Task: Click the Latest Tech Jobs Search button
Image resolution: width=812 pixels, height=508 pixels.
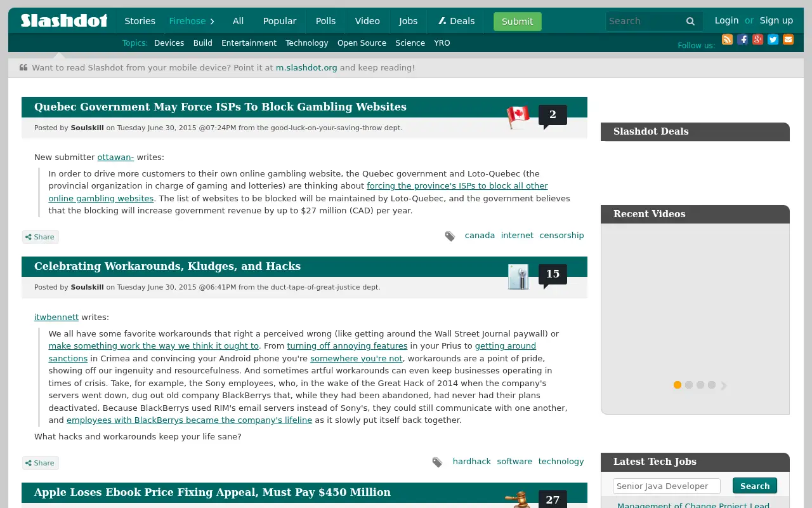Action: pyautogui.click(x=755, y=486)
